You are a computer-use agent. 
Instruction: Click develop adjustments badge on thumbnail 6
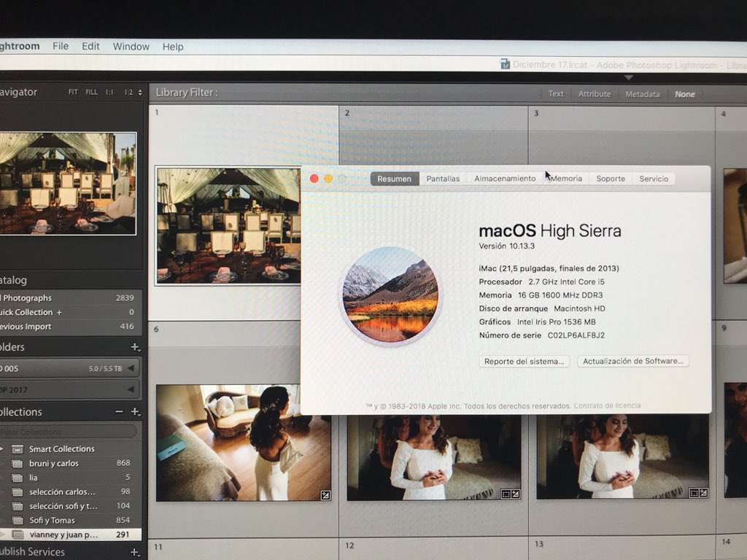(325, 495)
